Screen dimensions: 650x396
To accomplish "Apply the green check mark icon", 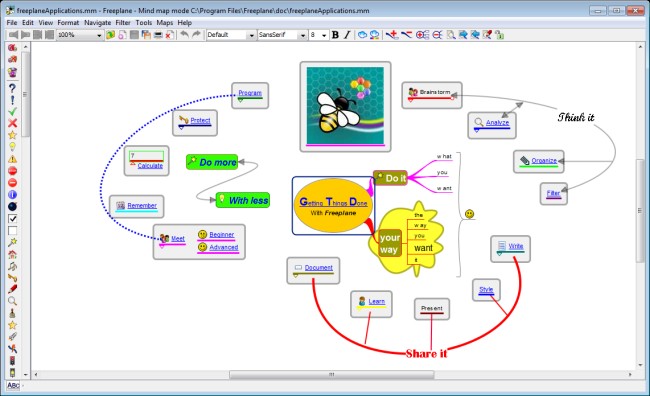I will 12,112.
